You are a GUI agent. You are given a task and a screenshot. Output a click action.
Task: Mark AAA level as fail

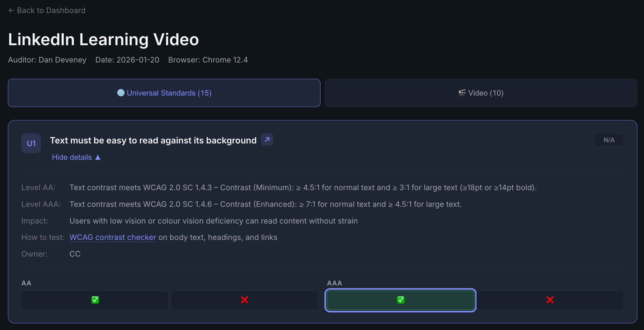click(550, 300)
